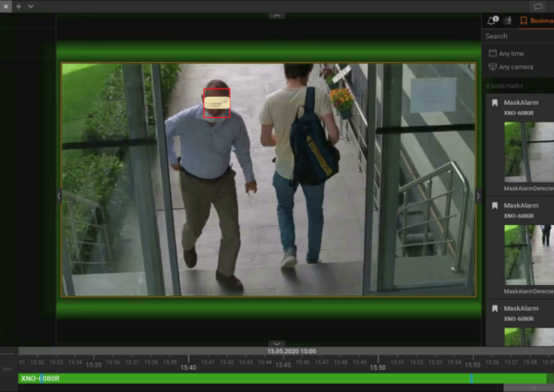Open the Any camera filter
The width and height of the screenshot is (554, 392).
pos(511,66)
